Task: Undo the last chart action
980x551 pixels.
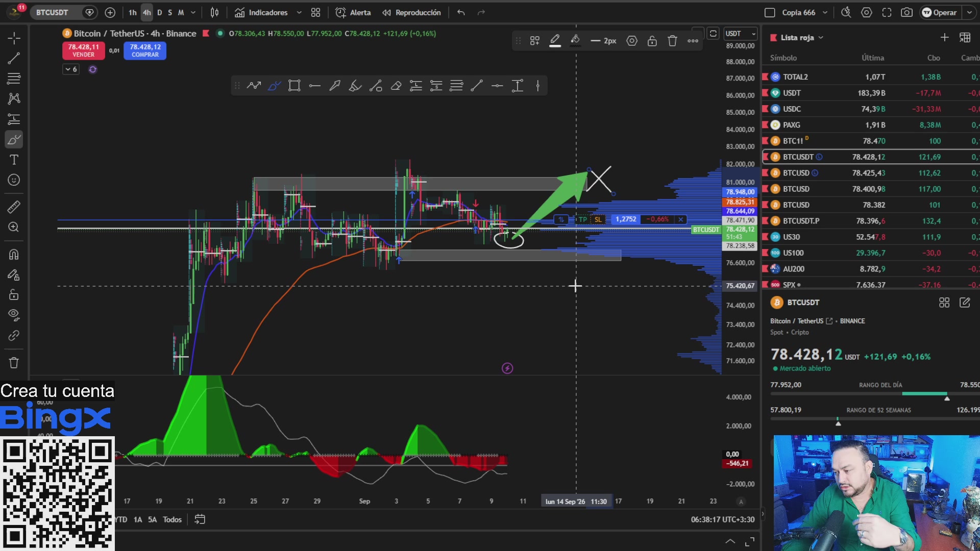Action: point(461,12)
